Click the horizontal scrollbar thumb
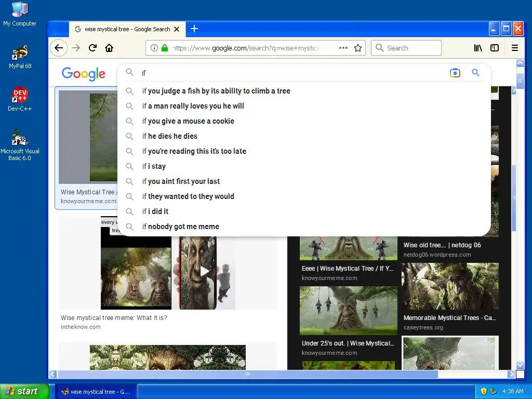Screen dimensions: 532x399 (x=248, y=374)
